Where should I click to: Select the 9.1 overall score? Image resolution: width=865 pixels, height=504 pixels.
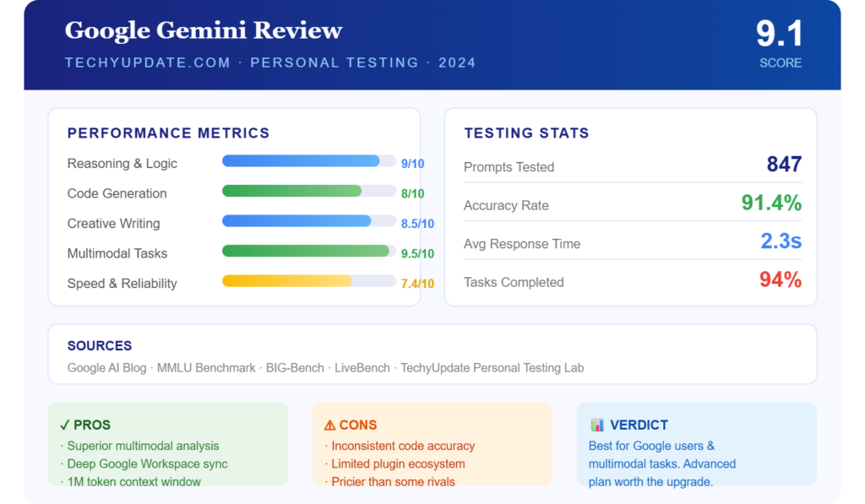pyautogui.click(x=779, y=34)
